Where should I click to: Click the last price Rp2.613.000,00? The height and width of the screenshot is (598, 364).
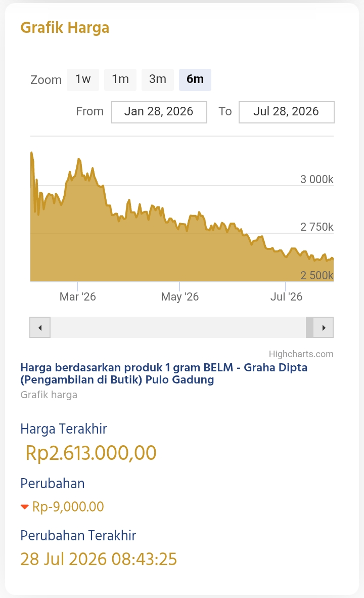tap(91, 453)
